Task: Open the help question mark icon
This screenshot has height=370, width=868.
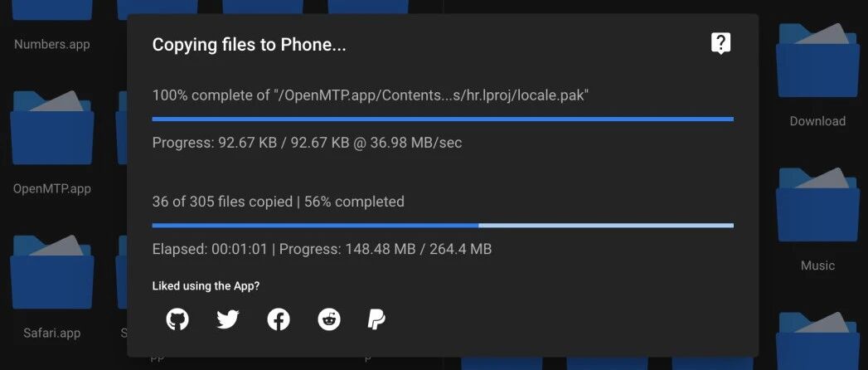Action: point(720,43)
